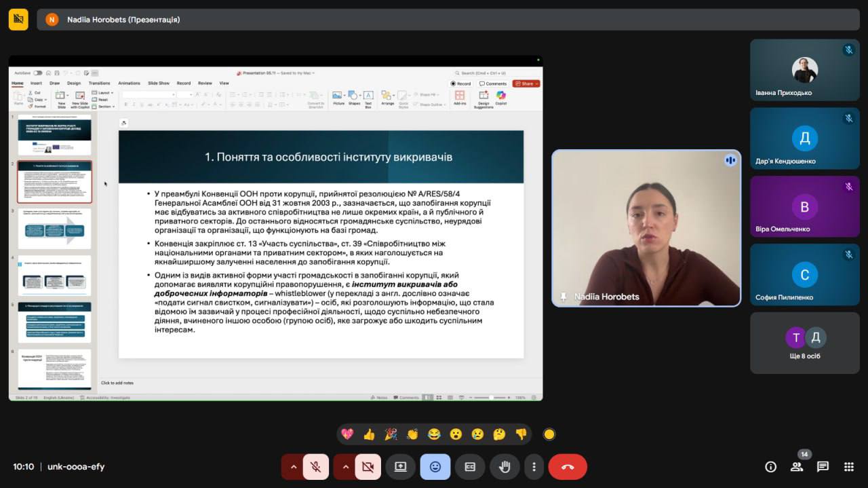Open the "Ще 8 осіб" participants tile
Screen dimensions: 868x488
coord(804,343)
